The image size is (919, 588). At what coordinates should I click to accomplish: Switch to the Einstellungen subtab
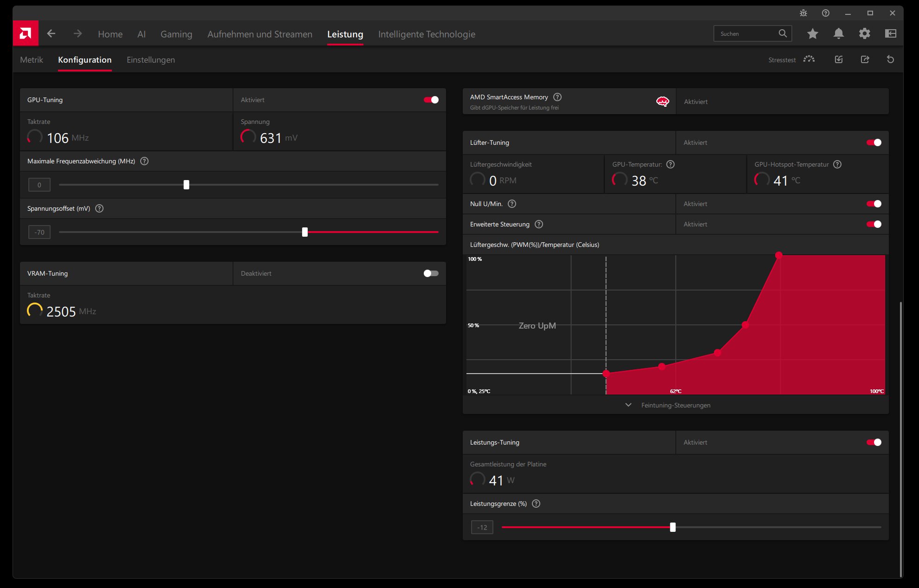point(151,60)
